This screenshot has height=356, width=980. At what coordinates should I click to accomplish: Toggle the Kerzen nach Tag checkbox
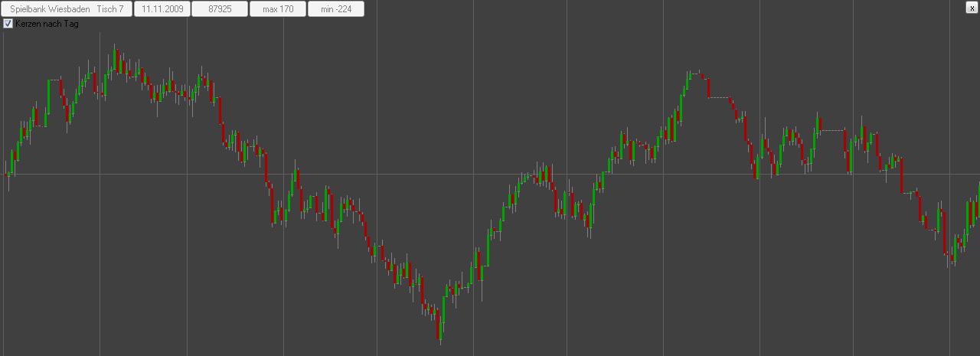8,24
